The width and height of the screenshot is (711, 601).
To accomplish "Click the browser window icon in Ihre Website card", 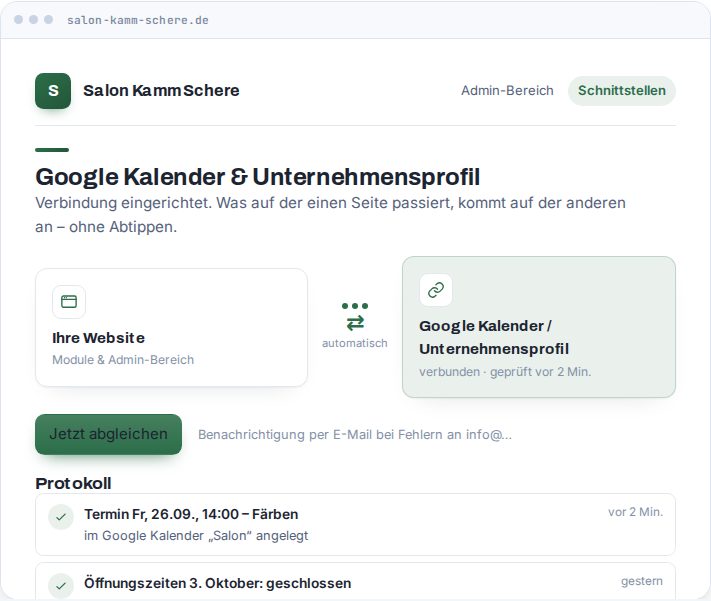I will tap(69, 302).
